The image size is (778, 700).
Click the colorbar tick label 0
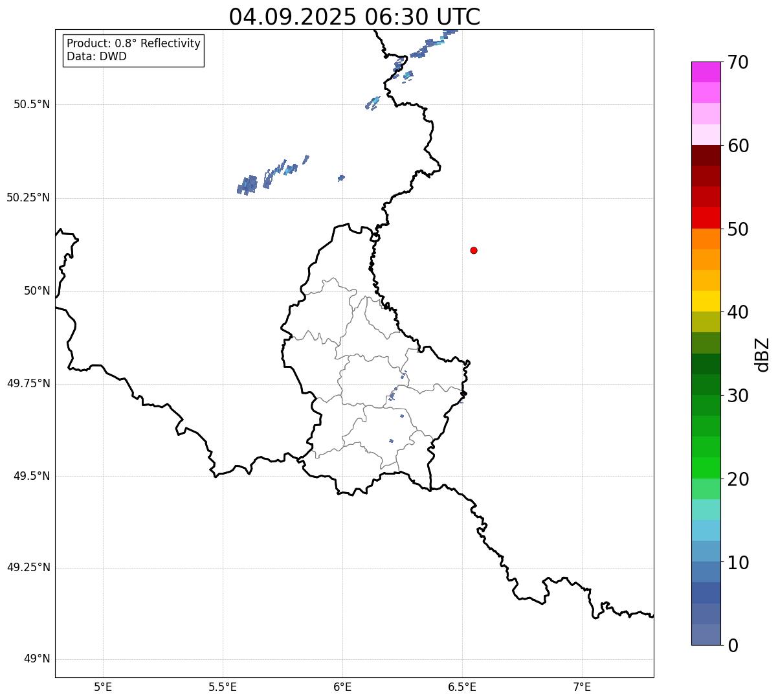coord(733,646)
